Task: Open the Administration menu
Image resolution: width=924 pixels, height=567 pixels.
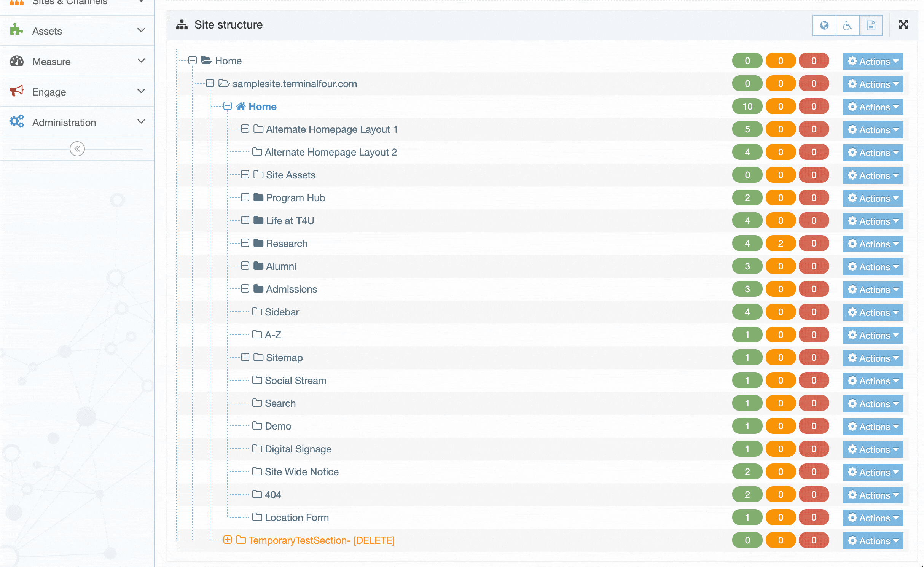Action: (x=64, y=122)
